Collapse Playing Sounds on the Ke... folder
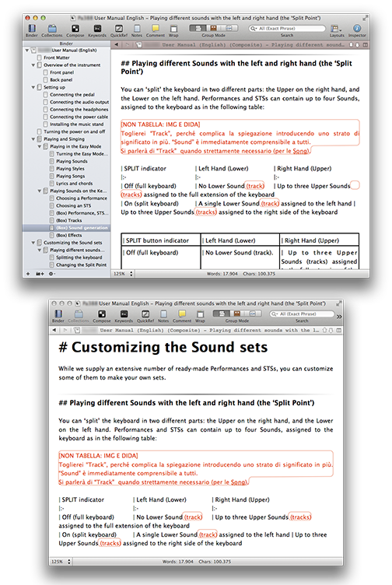Viewport: 392px width, 585px height. [x=40, y=191]
